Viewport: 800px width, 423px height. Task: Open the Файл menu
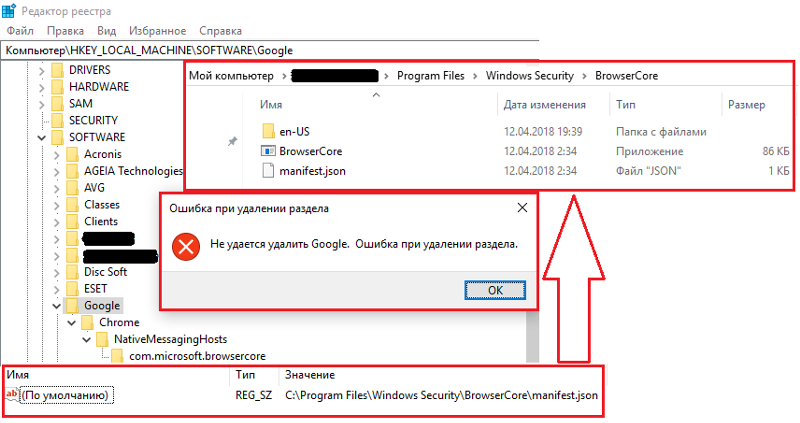pos(20,31)
